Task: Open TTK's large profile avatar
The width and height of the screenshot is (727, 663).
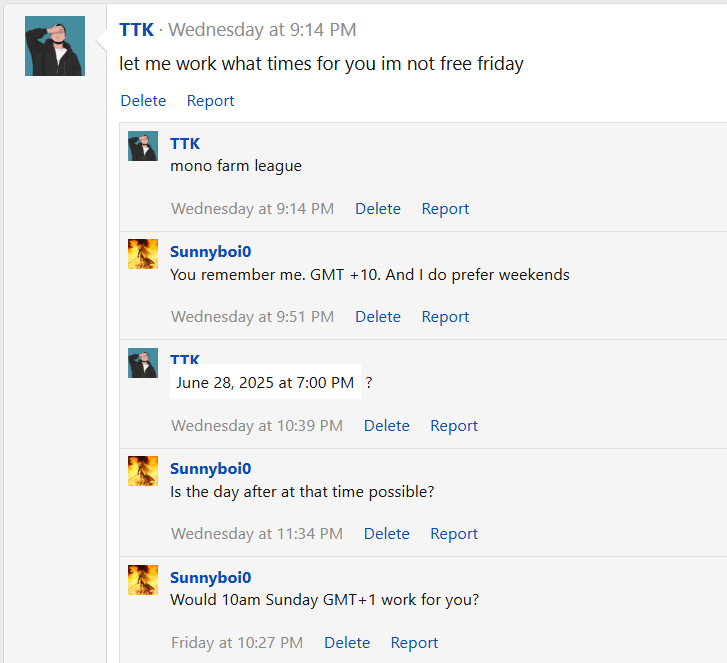Action: coord(55,46)
